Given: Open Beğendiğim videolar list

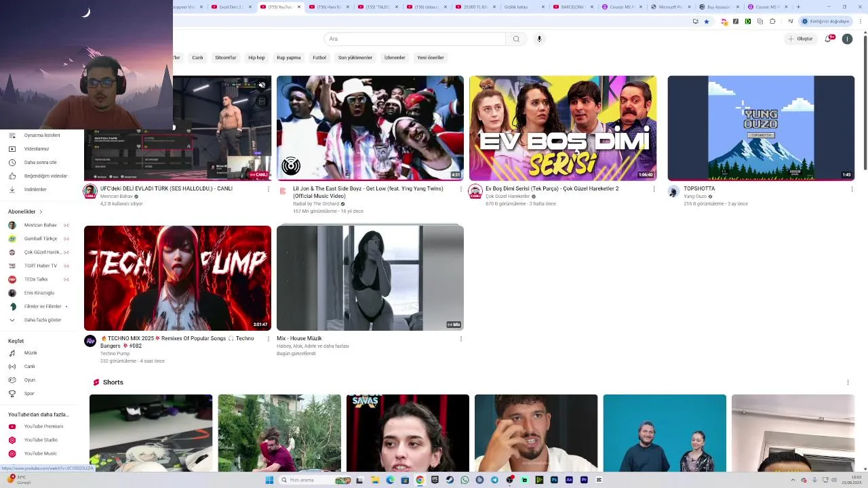Looking at the screenshot, I should [45, 176].
